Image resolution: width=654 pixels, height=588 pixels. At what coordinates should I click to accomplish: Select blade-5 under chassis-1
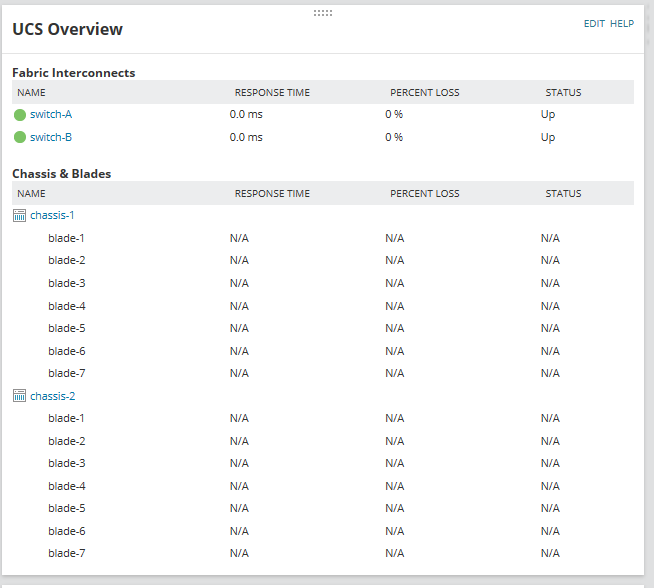(x=67, y=328)
